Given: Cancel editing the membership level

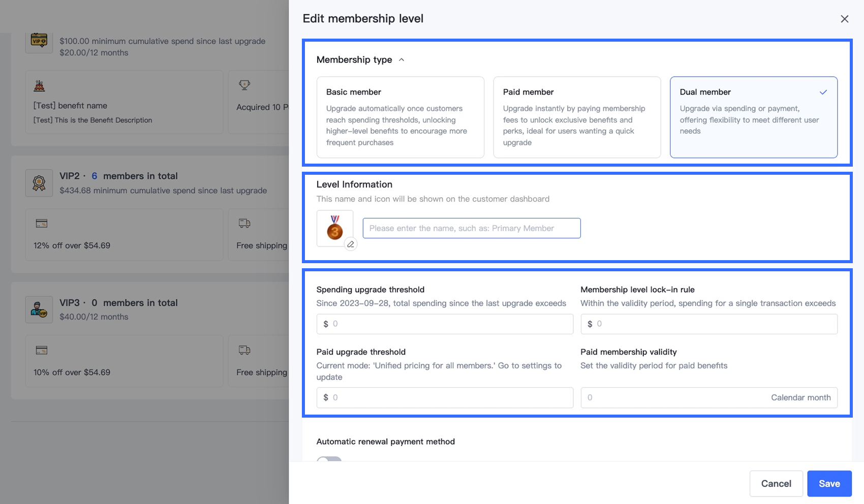Looking at the screenshot, I should click(x=776, y=484).
